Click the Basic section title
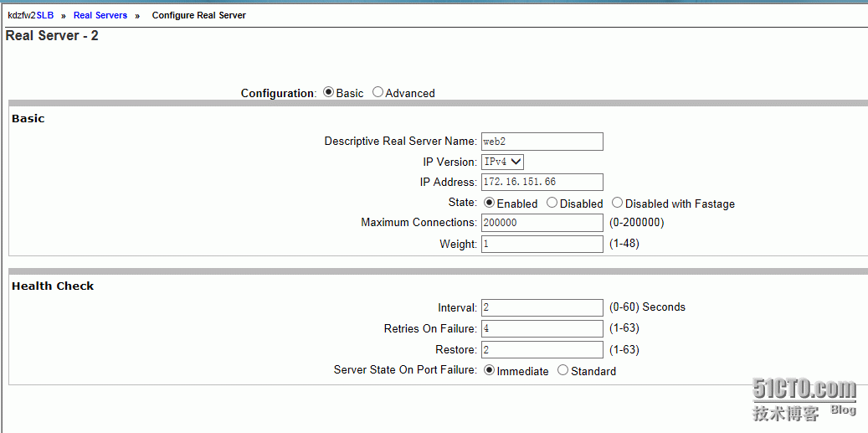Screen dimensions: 868x433 point(28,118)
